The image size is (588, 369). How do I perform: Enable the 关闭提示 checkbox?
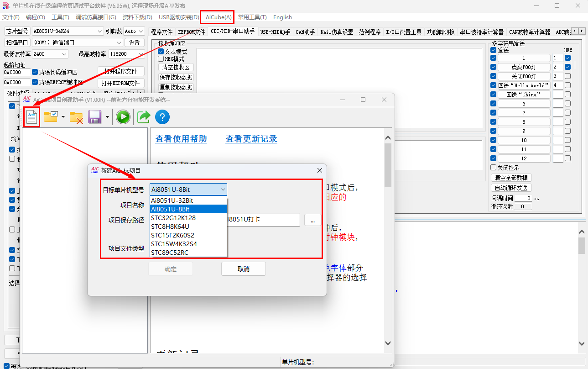pyautogui.click(x=493, y=168)
